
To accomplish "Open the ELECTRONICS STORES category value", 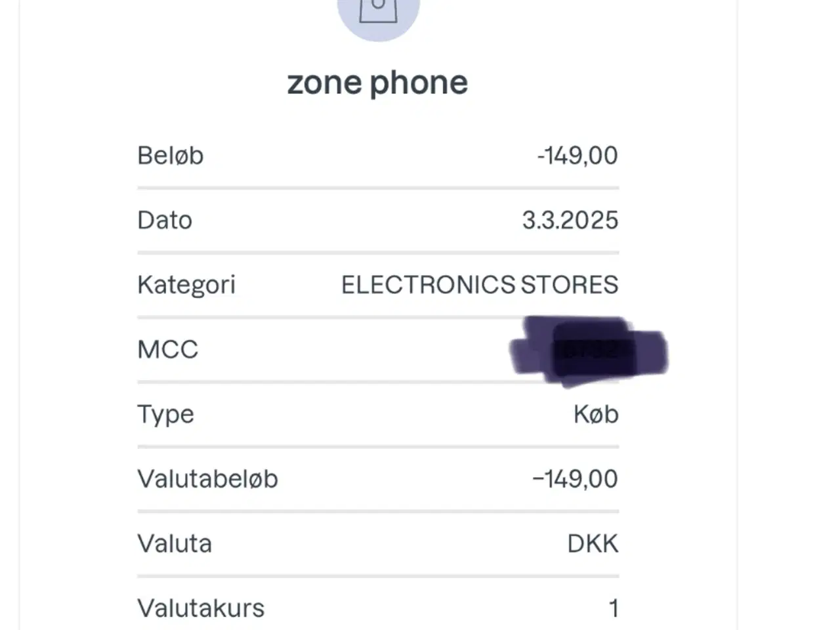I will click(480, 285).
